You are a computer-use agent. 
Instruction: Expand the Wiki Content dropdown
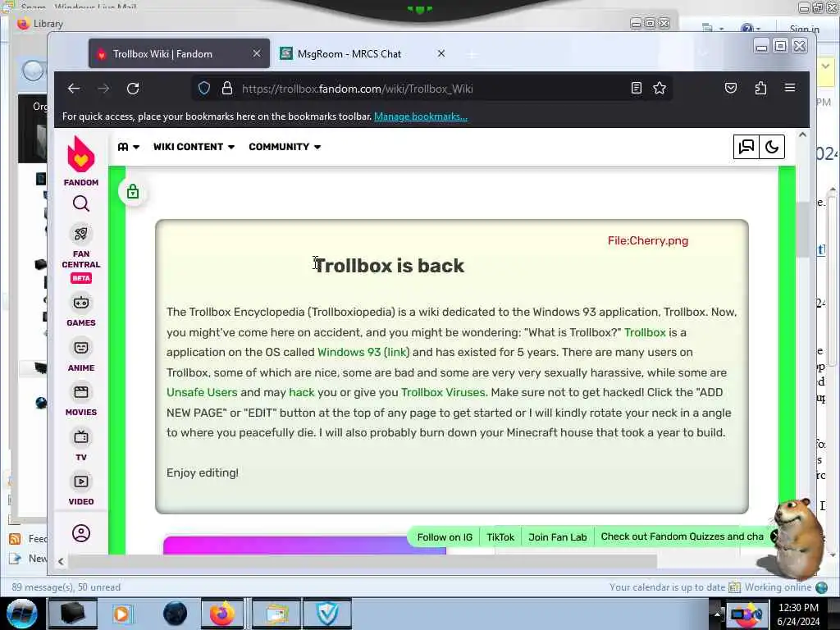[194, 147]
